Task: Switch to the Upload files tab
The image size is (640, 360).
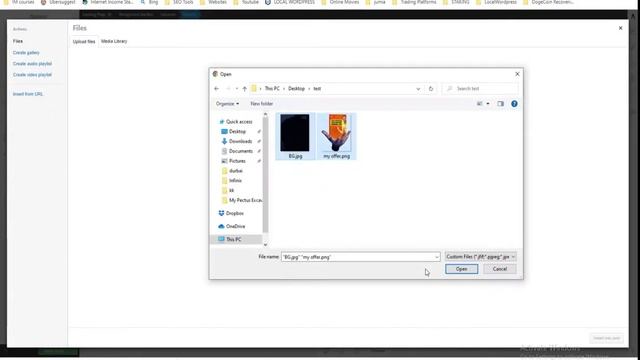Action: coord(84,41)
